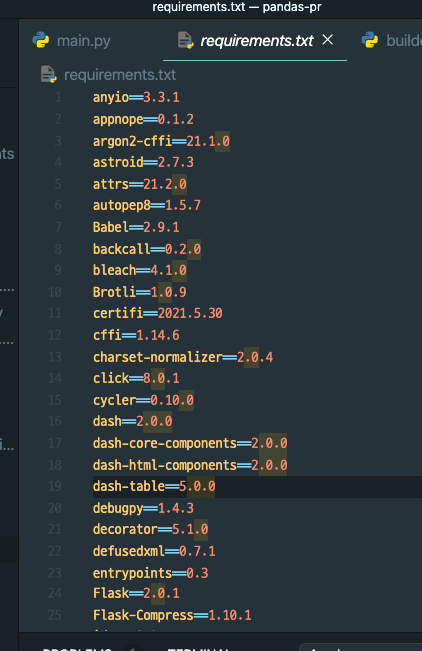Click line number 1 in the gutter

(58, 97)
